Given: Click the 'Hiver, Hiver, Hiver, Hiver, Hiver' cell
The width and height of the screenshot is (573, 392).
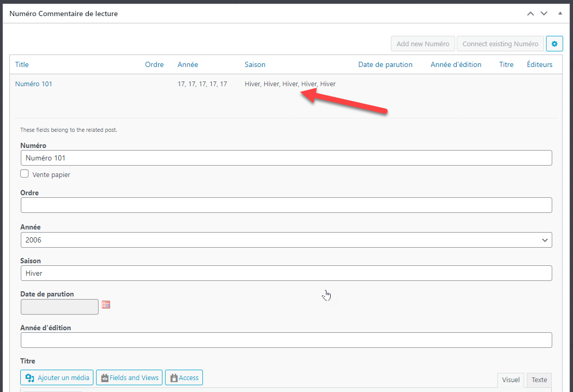Looking at the screenshot, I should pos(290,84).
